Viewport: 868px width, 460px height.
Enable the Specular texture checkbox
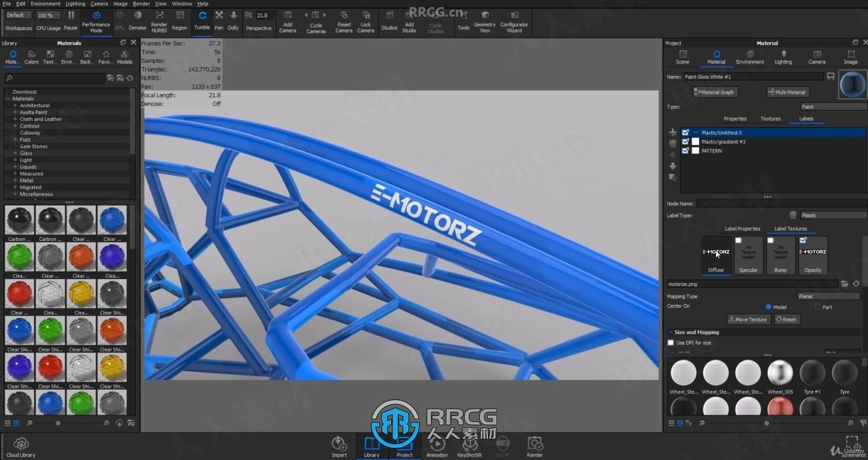pyautogui.click(x=738, y=241)
